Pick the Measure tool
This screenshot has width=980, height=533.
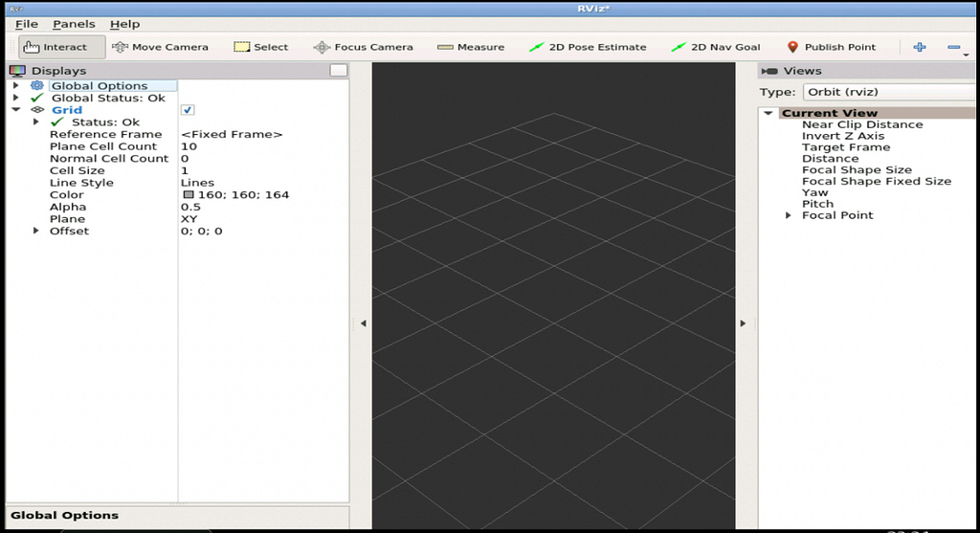471,47
